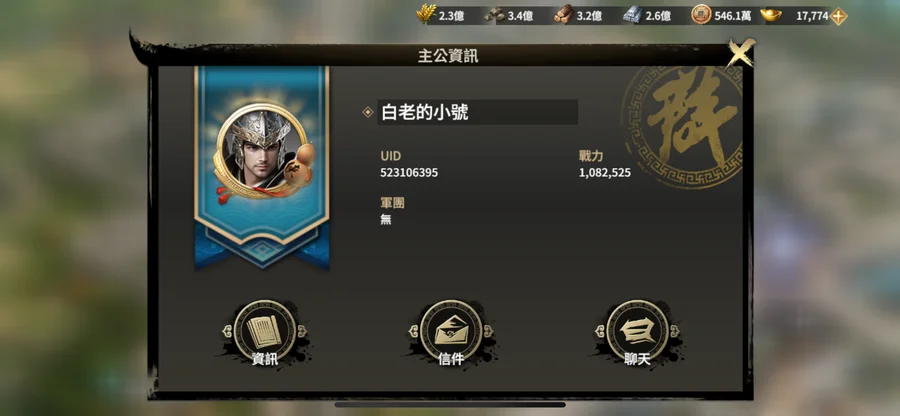Add more gold with plus button

(838, 16)
